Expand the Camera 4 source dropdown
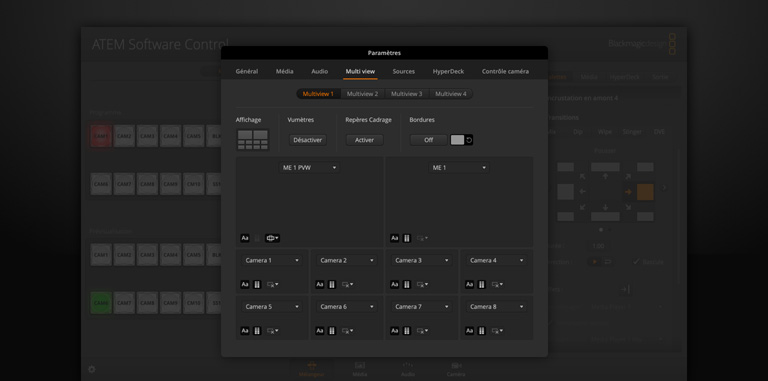 [x=497, y=260]
